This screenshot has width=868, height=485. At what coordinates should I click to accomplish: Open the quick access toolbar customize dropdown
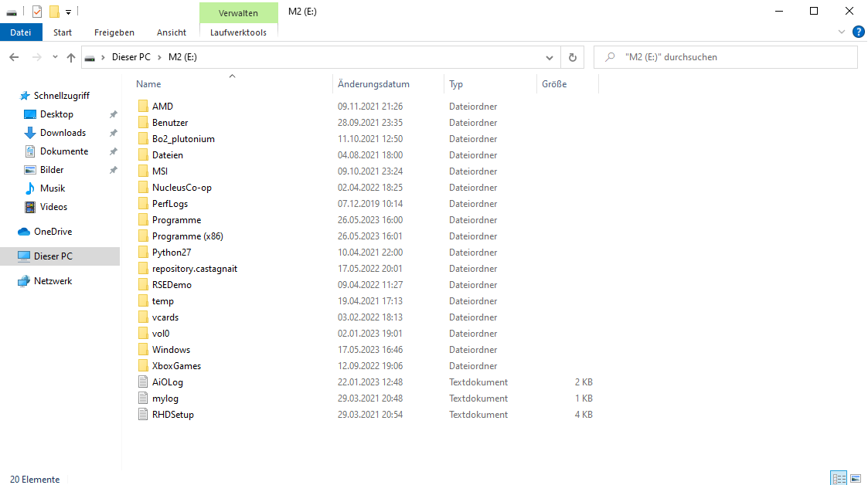pos(69,12)
